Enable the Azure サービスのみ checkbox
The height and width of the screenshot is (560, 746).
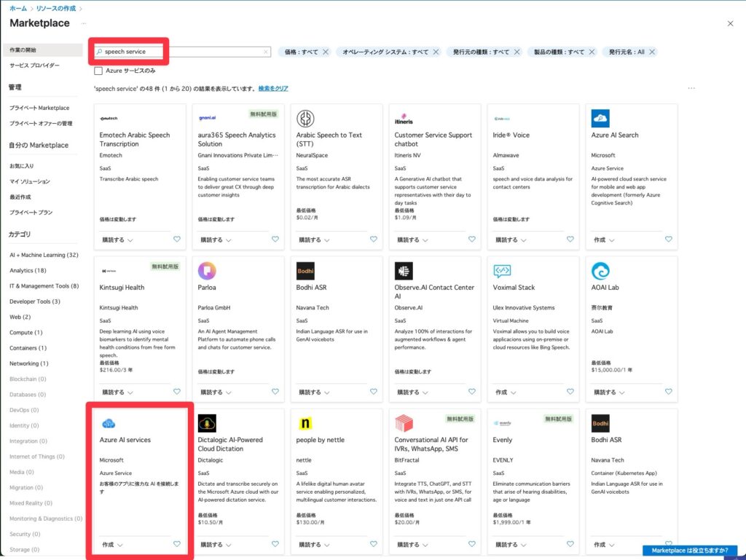tap(98, 71)
